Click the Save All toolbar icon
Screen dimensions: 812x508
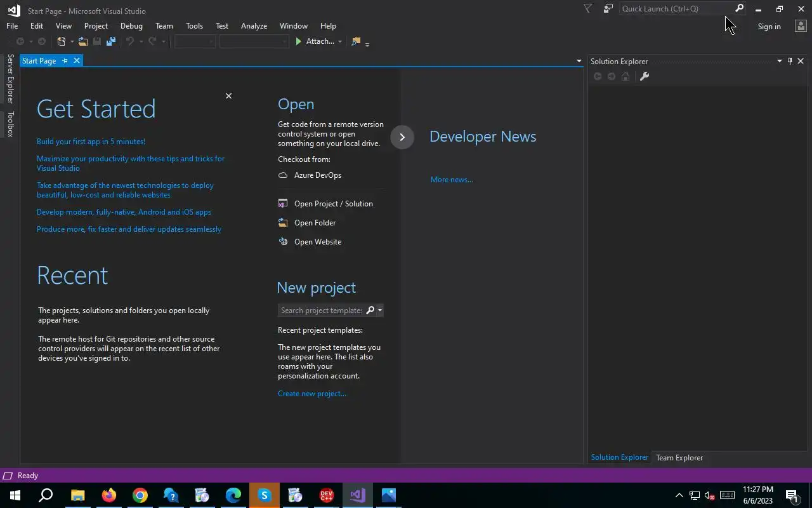(111, 41)
